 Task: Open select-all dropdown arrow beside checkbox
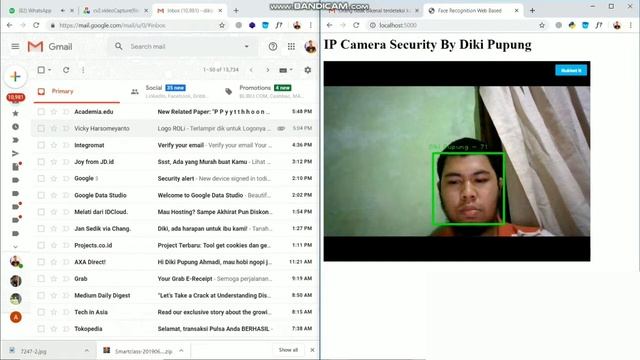tap(49, 70)
